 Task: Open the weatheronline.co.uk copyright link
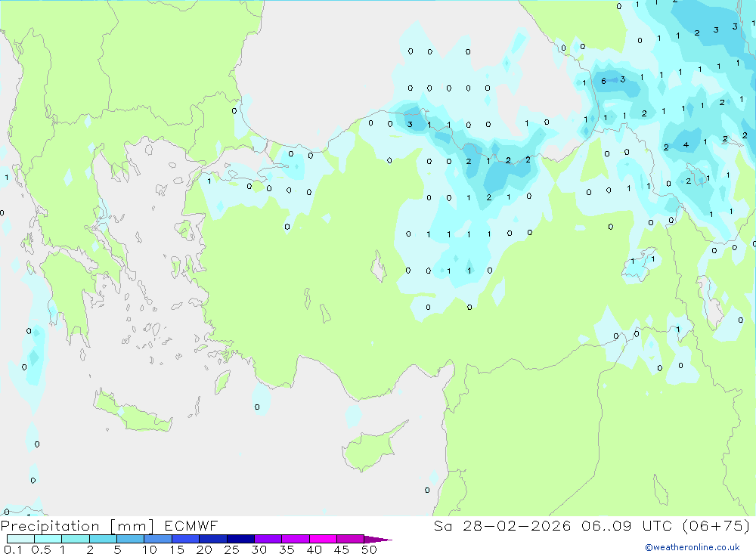point(692,547)
